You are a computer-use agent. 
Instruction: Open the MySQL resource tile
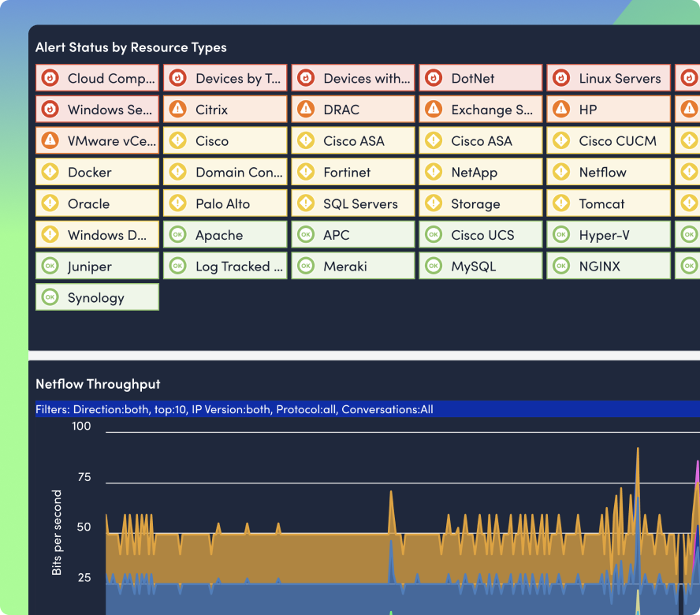coord(481,266)
